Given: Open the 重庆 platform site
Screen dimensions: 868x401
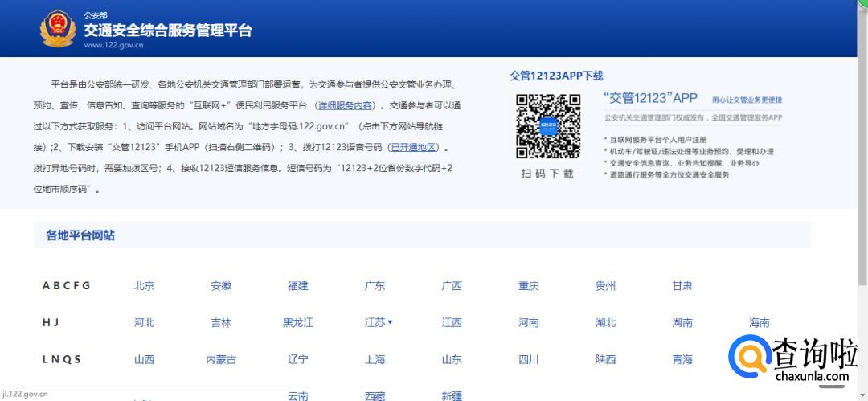Looking at the screenshot, I should (529, 286).
